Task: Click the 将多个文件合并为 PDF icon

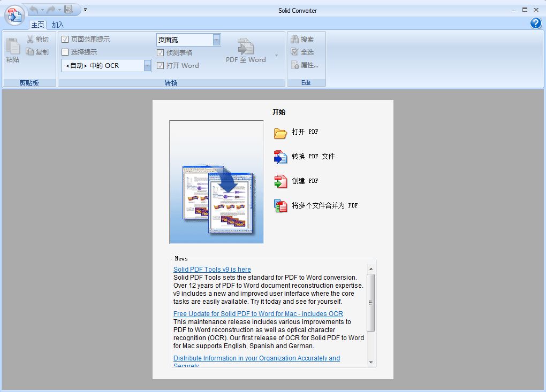Action: pos(280,205)
